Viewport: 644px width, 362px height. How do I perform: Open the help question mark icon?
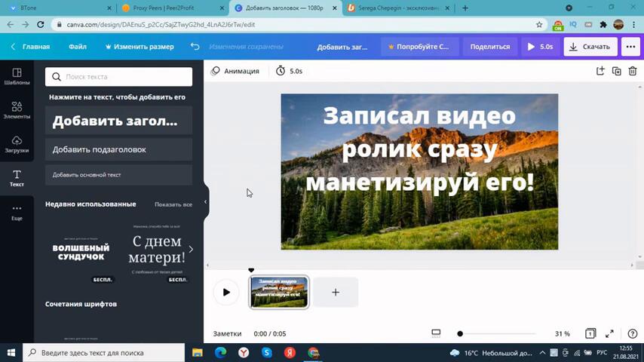pyautogui.click(x=633, y=333)
